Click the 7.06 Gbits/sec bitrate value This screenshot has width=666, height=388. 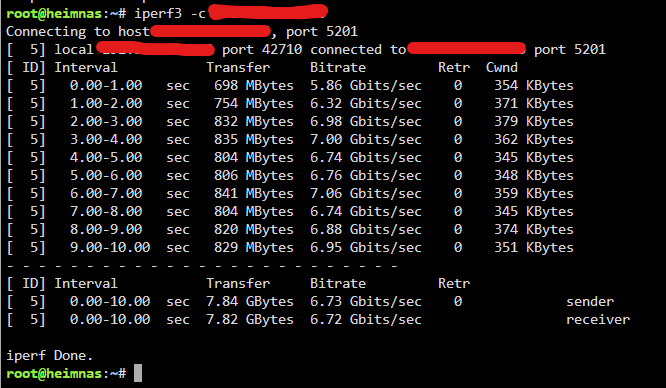point(366,193)
